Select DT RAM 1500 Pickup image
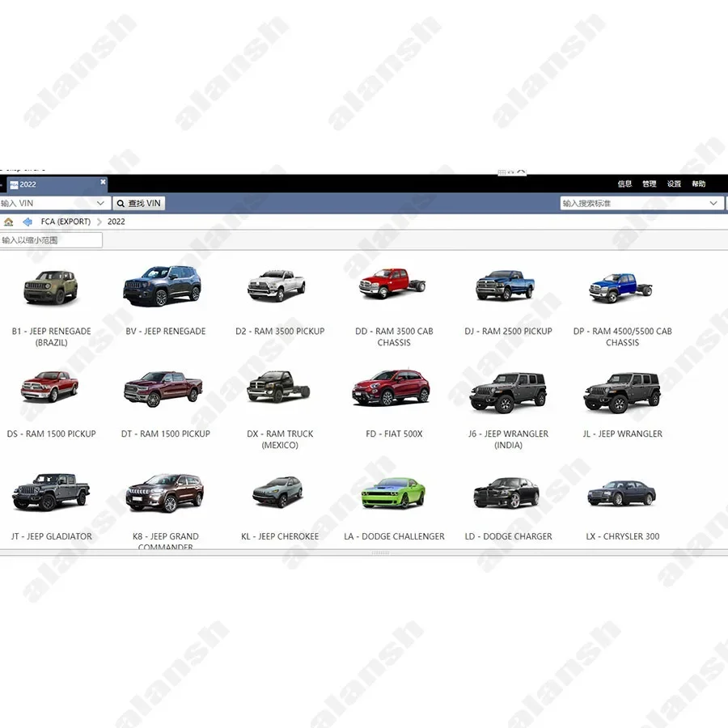728x728 pixels. 163,388
